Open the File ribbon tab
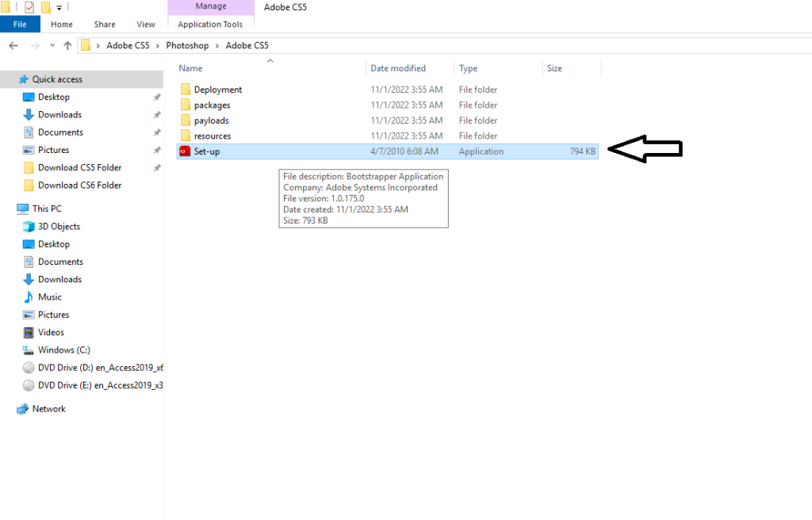The image size is (812, 520). pyautogui.click(x=20, y=25)
